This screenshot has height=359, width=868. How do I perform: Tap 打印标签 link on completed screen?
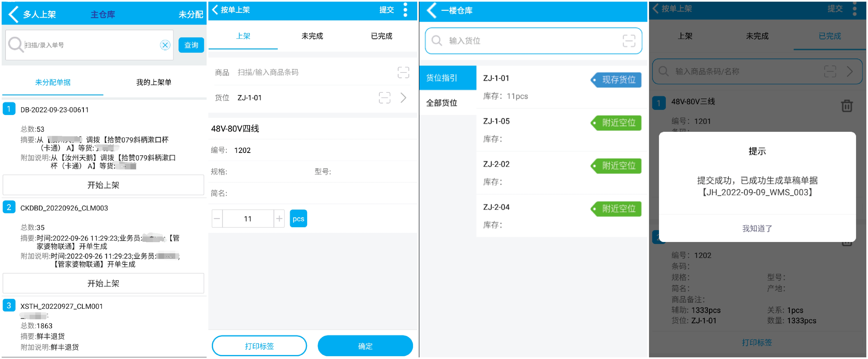[x=757, y=343]
